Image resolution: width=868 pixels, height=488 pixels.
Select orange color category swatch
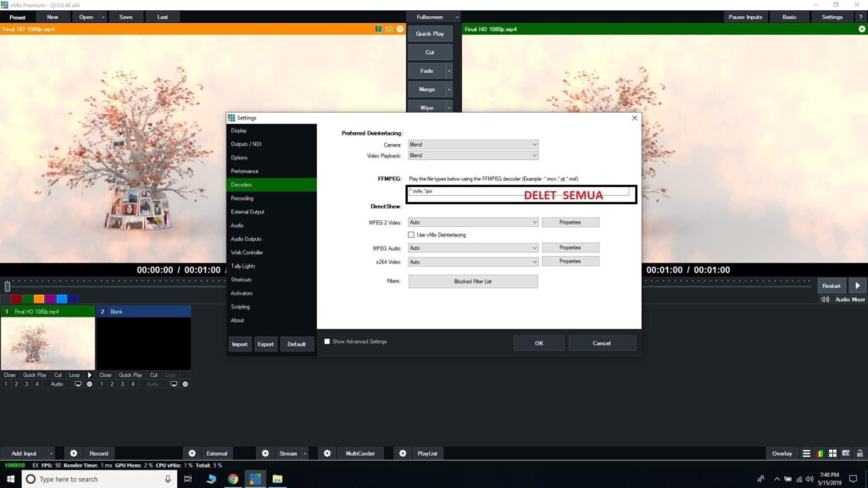click(x=39, y=299)
